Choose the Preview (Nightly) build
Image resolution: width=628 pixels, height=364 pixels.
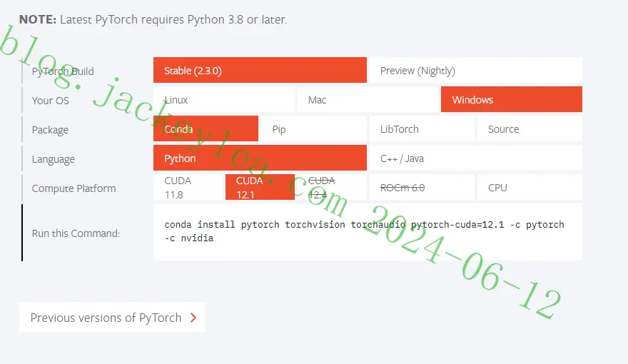point(475,70)
